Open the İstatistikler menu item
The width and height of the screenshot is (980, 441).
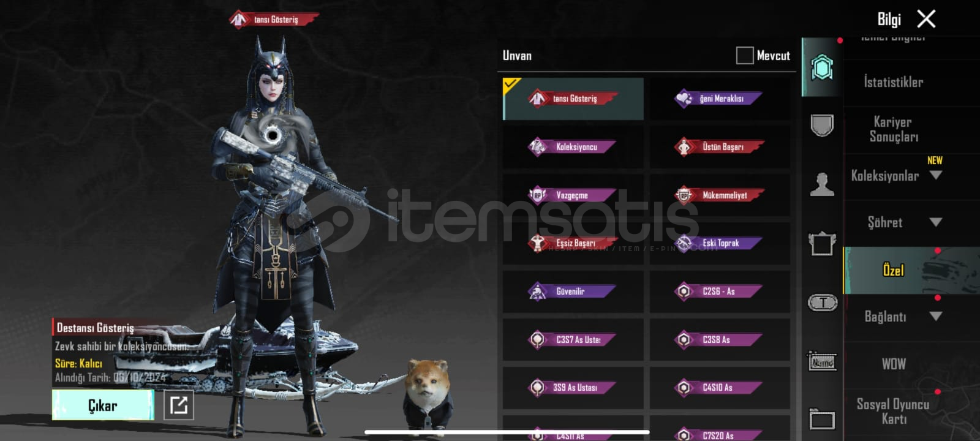(893, 82)
